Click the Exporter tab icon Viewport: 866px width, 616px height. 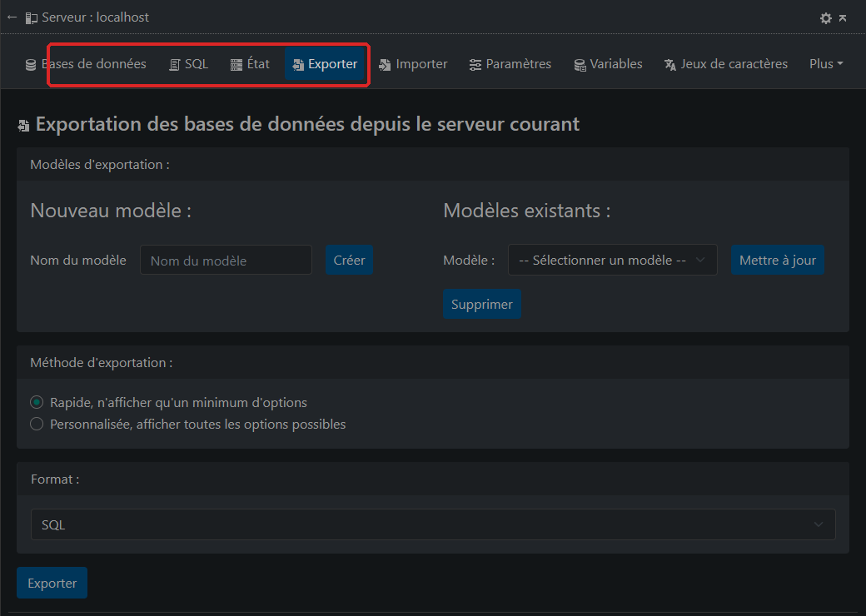point(298,65)
